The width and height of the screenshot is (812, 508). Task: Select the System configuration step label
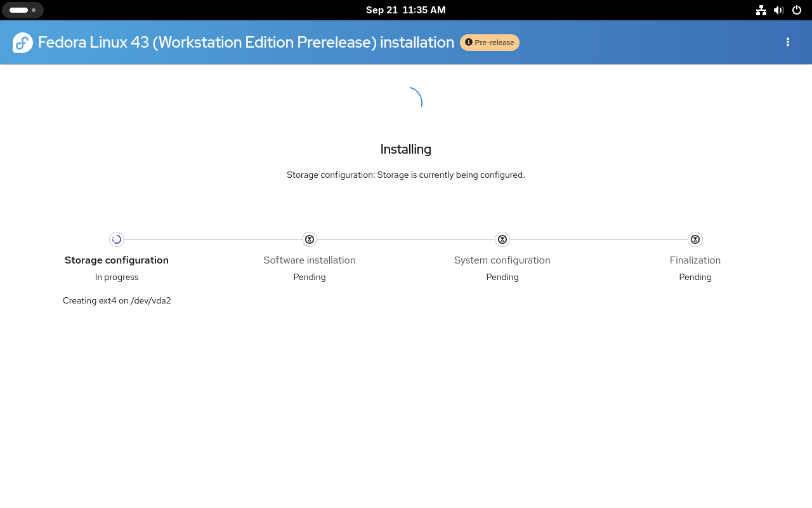[502, 260]
